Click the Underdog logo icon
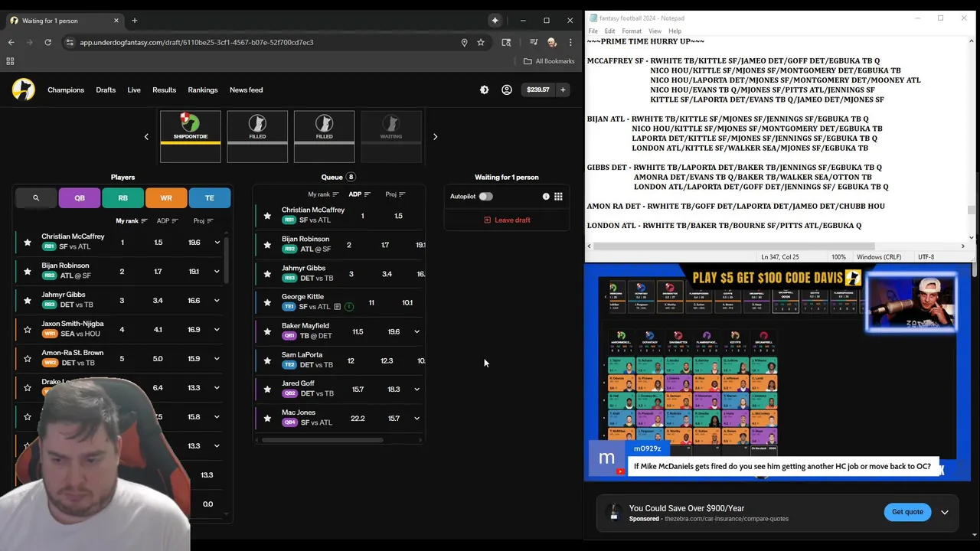Image resolution: width=980 pixels, height=551 pixels. click(24, 90)
